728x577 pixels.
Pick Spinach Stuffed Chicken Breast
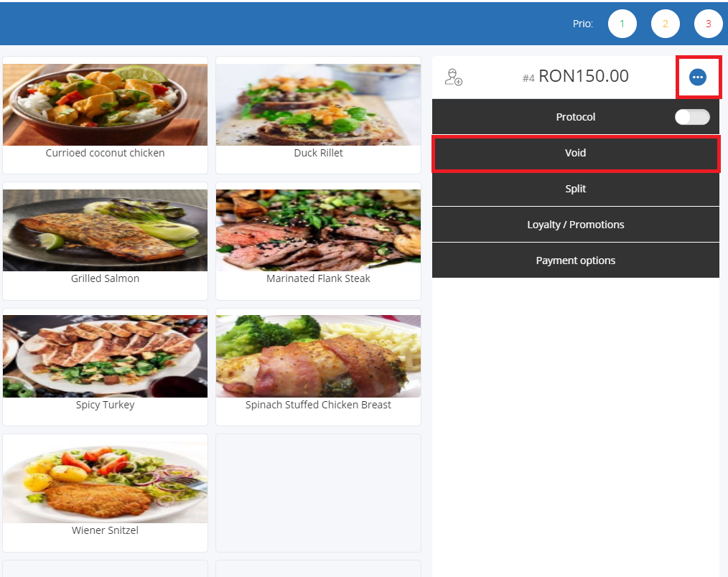[318, 367]
